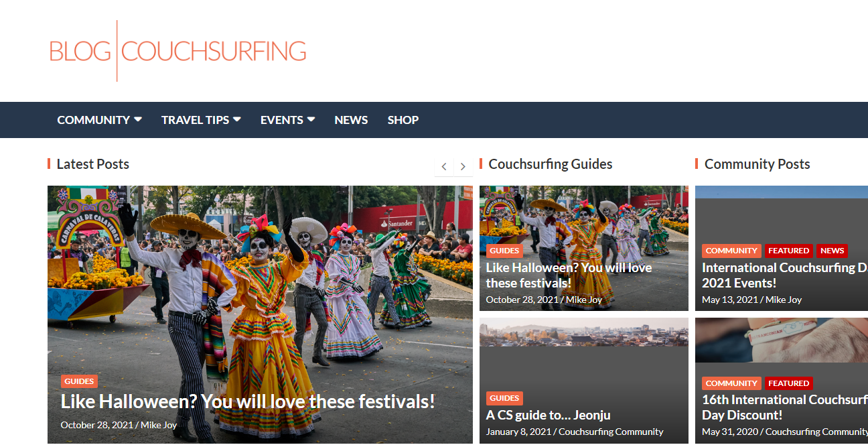The width and height of the screenshot is (868, 445).
Task: Click Community tag on Day Discount post
Action: click(731, 383)
